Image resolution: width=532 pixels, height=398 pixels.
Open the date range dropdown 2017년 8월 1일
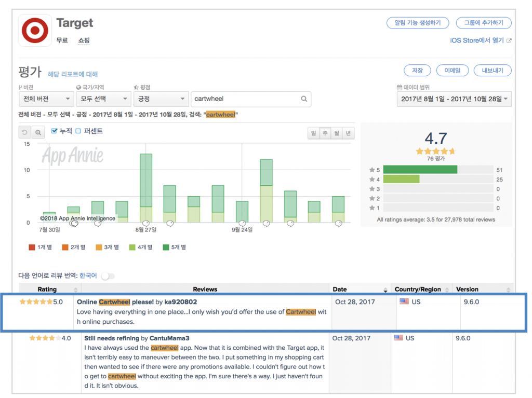[x=454, y=99]
